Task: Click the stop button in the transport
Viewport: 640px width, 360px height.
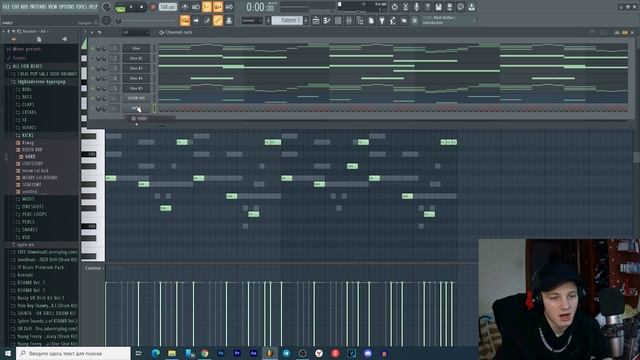Action: pyautogui.click(x=142, y=7)
